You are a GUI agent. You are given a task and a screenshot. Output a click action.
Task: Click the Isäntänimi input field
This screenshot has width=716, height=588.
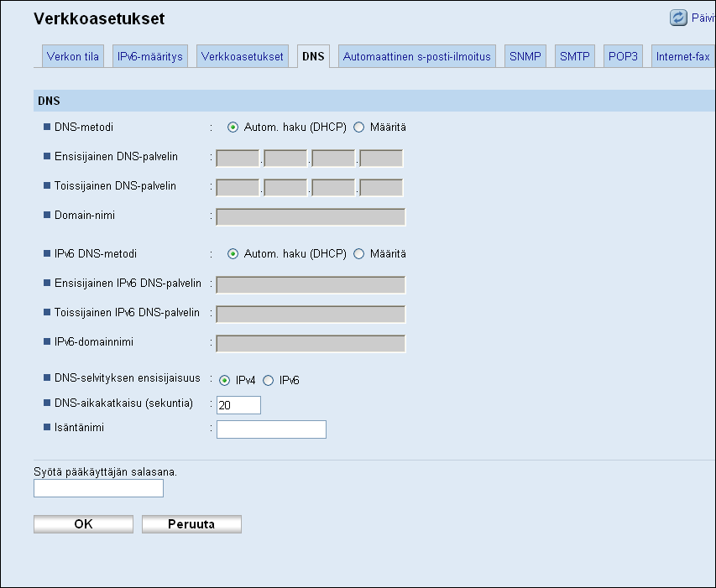pos(271,429)
